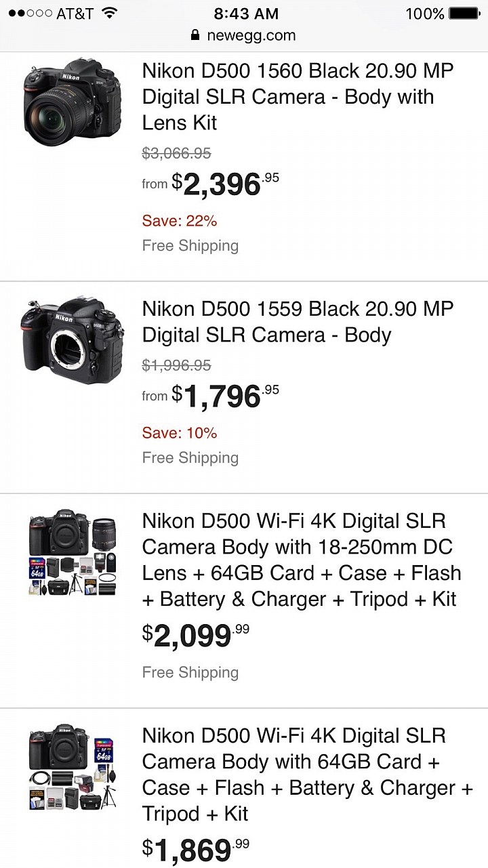The width and height of the screenshot is (488, 868).
Task: Open Wi-Fi 4K bundle with 64GB Card title
Action: (306, 774)
